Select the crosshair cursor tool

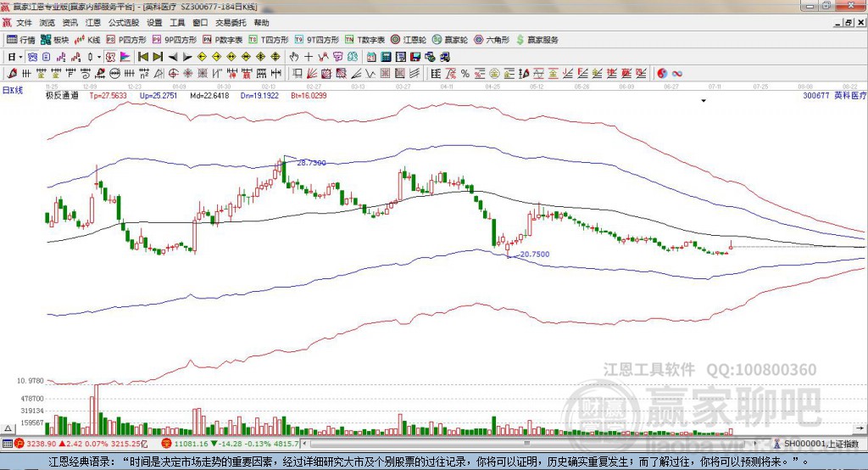(x=309, y=57)
